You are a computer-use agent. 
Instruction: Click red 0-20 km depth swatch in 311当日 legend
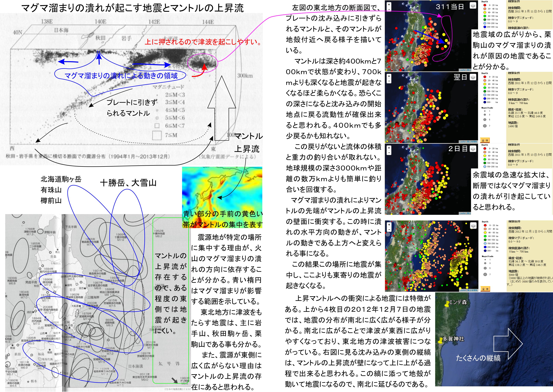[485, 5]
